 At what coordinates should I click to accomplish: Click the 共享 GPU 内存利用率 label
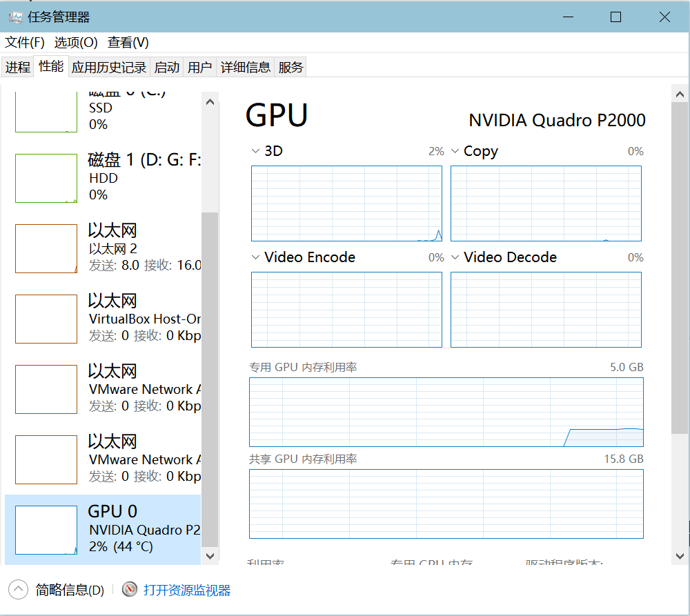(303, 459)
